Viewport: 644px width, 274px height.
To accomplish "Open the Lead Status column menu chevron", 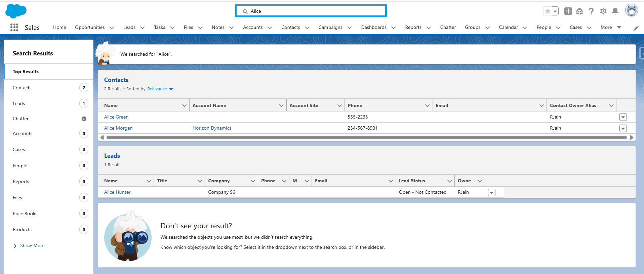I will tap(449, 181).
